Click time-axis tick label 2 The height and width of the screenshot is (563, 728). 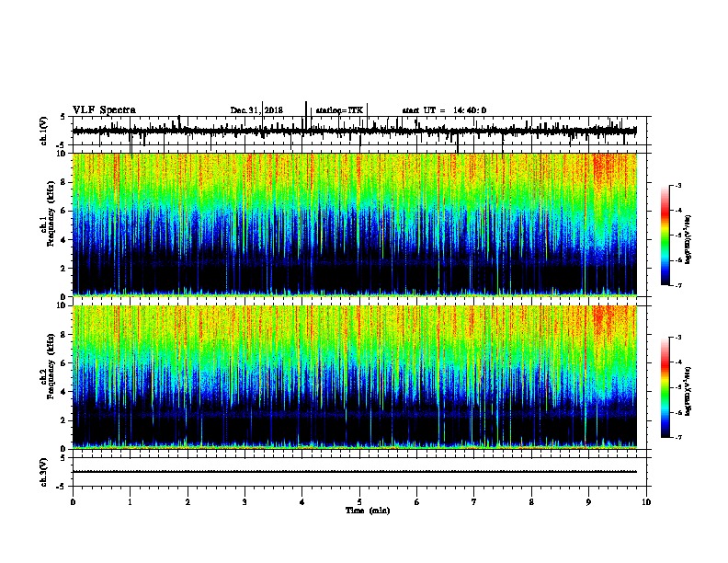pos(188,502)
